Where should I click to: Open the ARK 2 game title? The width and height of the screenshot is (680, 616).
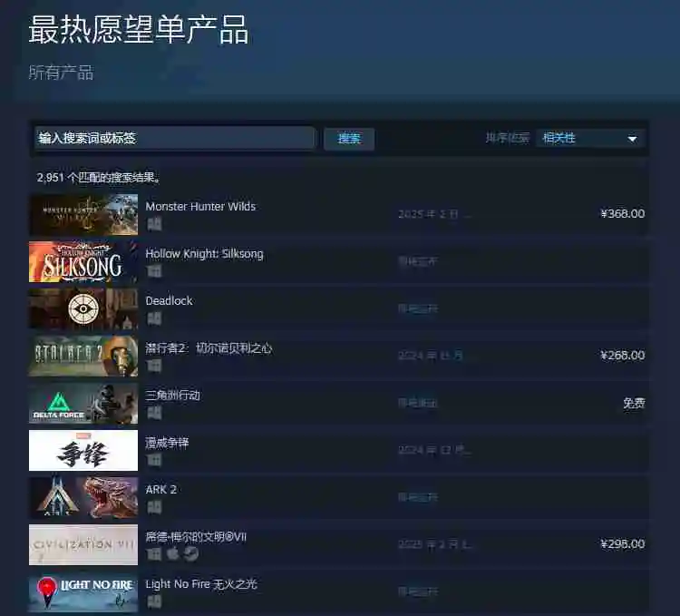160,490
